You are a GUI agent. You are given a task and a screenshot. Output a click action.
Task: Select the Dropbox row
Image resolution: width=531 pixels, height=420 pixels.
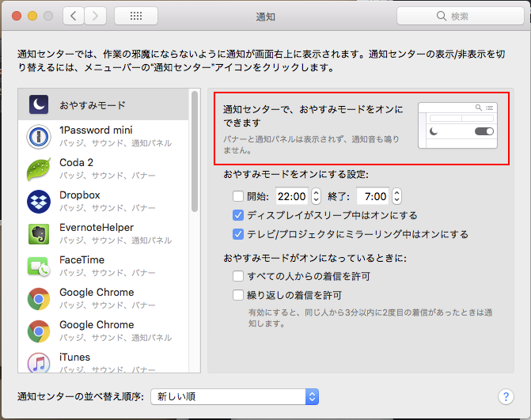[104, 202]
